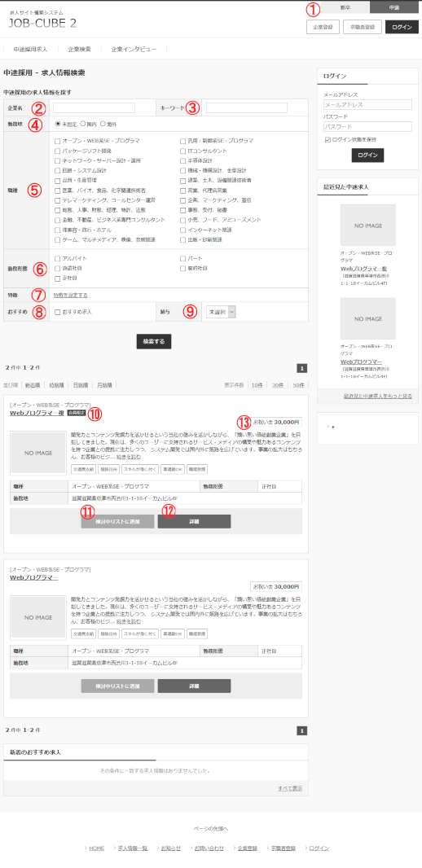This screenshot has width=422, height=868.
Task: Open the 特徴を設定する link
Action: coord(70,295)
